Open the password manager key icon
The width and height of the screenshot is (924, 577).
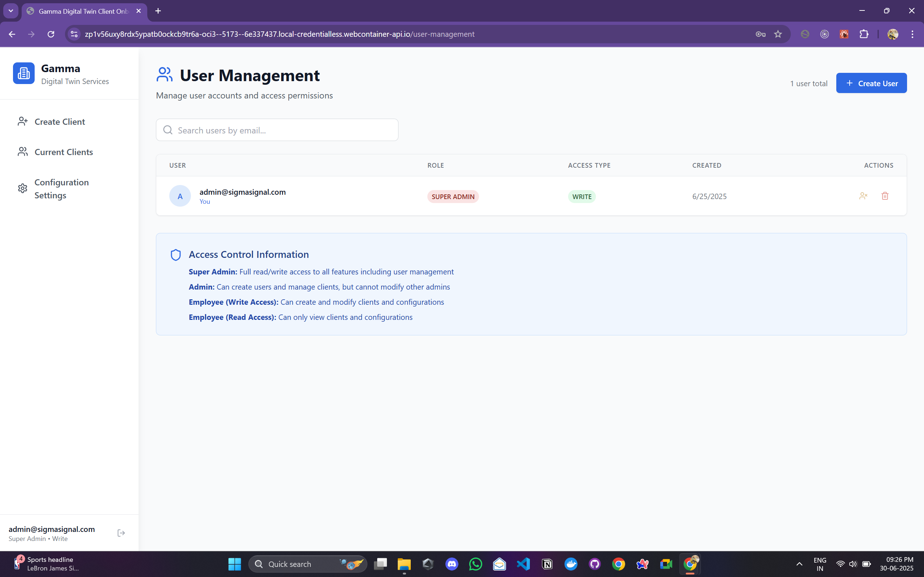(x=760, y=34)
